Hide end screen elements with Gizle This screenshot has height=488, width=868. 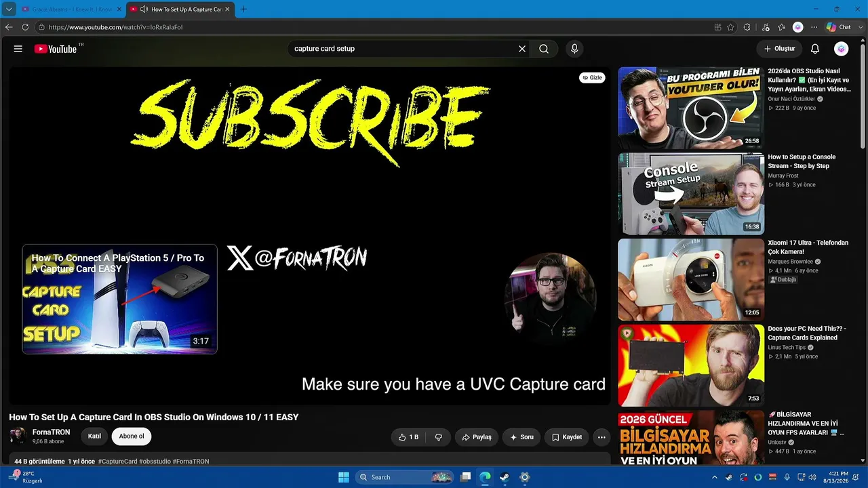pos(592,78)
